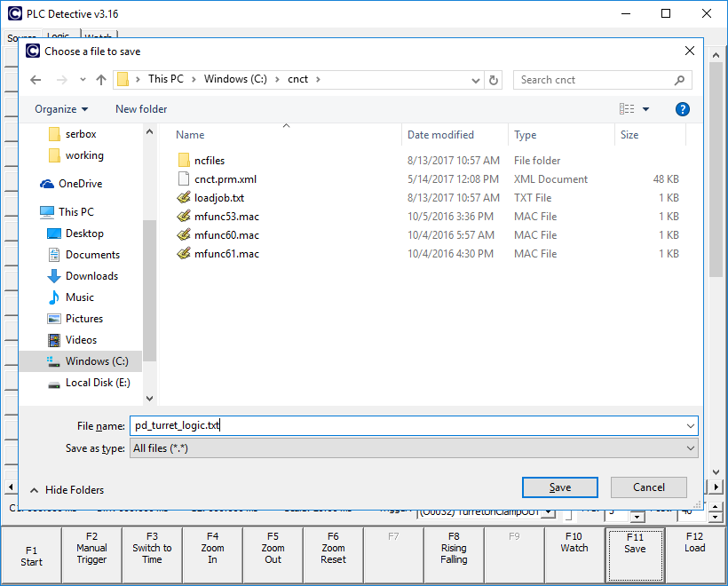Select the ncfiles folder icon
The width and height of the screenshot is (728, 586).
click(x=184, y=160)
